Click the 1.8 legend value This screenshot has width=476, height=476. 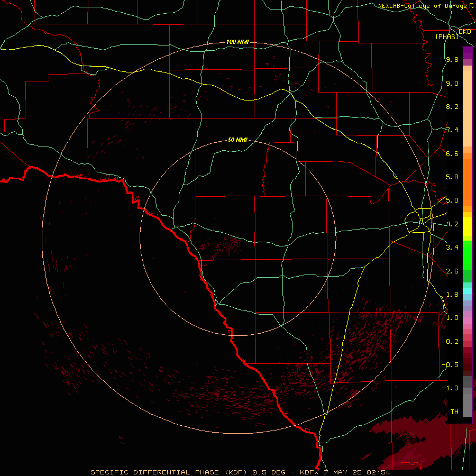click(x=452, y=295)
